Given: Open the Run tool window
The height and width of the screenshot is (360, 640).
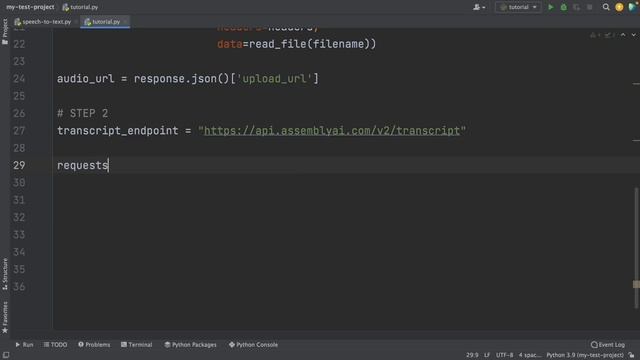Looking at the screenshot, I should pyautogui.click(x=24, y=345).
